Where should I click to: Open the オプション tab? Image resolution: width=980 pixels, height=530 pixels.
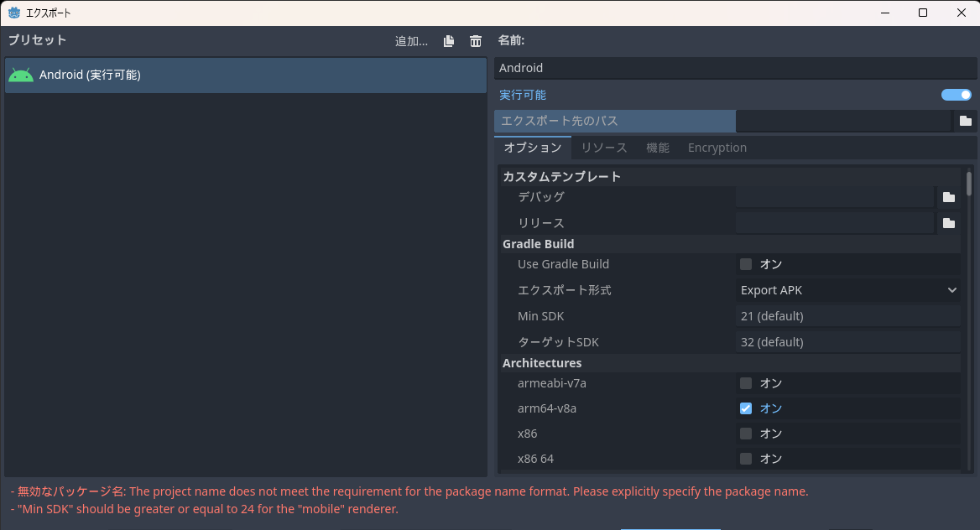coord(533,148)
